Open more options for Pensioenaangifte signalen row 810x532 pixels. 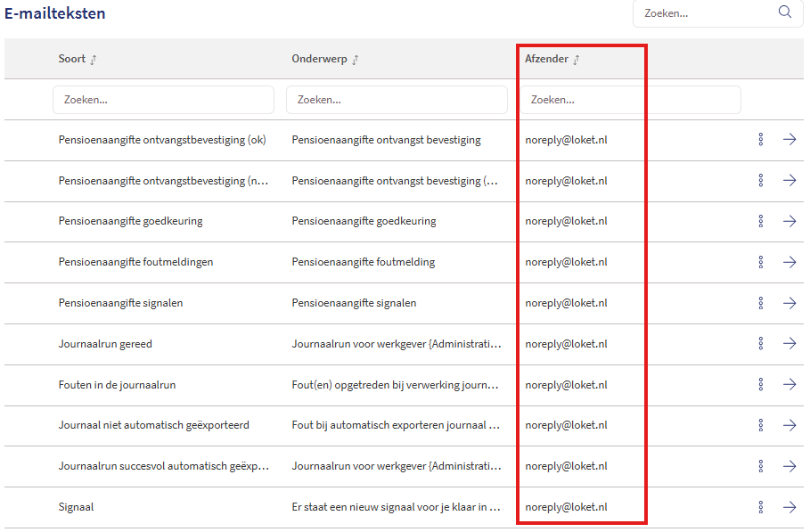pyautogui.click(x=761, y=303)
